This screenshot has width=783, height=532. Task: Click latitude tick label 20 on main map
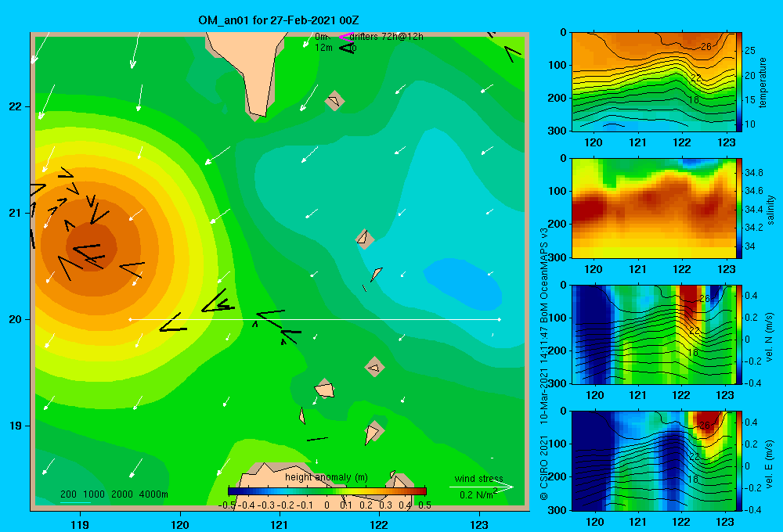tap(16, 319)
